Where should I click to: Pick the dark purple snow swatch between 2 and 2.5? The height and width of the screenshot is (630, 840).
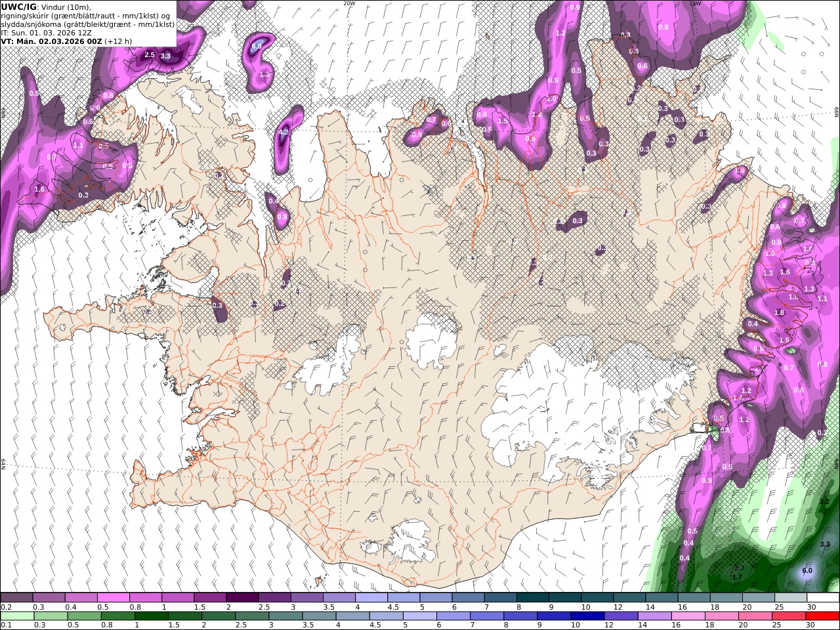241,598
